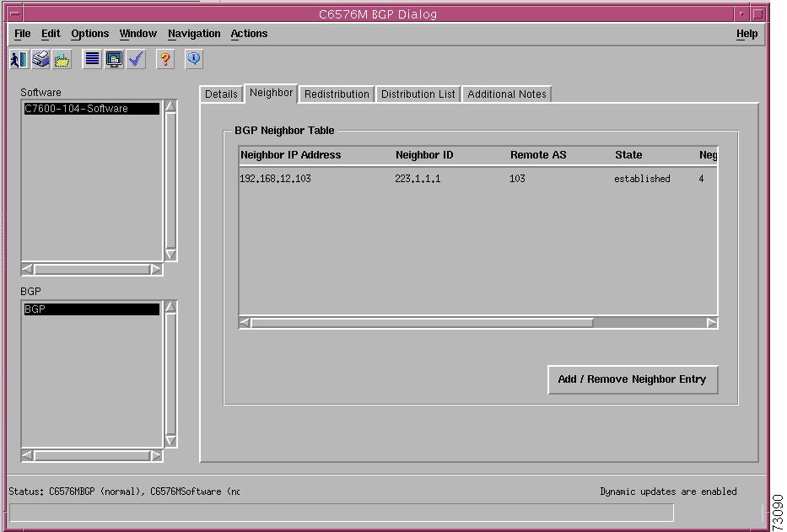Select the Neighbor tab
The height and width of the screenshot is (532, 787).
click(x=271, y=93)
